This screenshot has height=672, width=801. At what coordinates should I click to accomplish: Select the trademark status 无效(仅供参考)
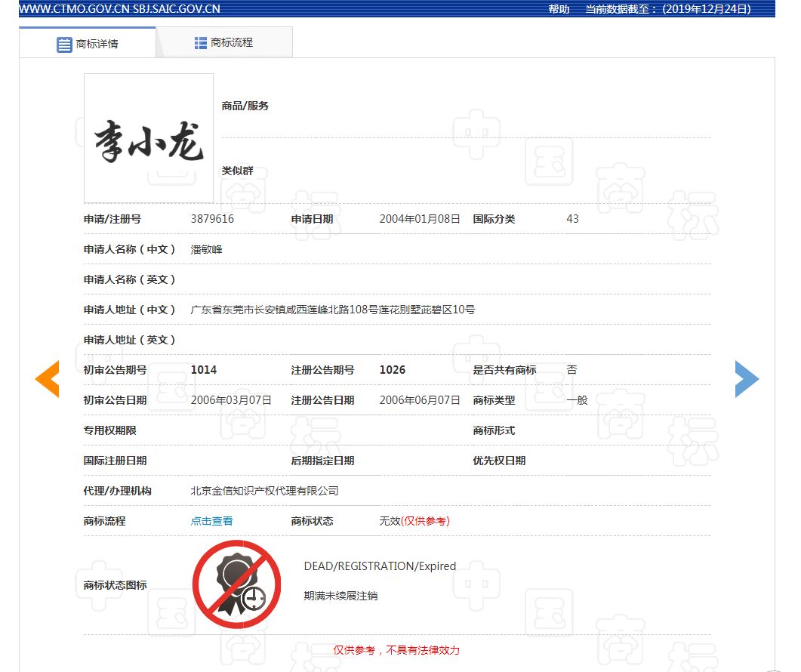pos(414,521)
